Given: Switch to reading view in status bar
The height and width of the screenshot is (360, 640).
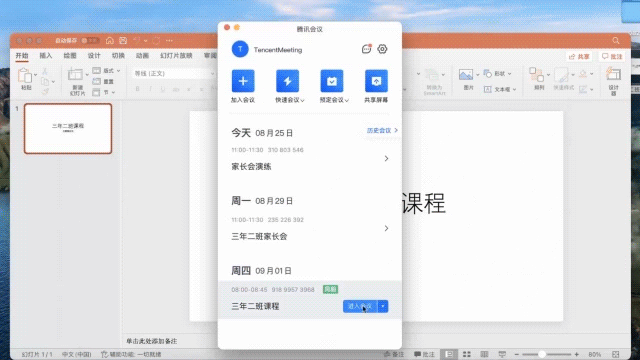Looking at the screenshot, I should click(x=484, y=354).
